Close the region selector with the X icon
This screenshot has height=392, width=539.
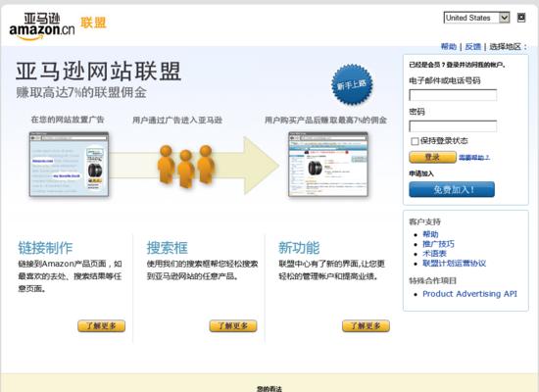[x=521, y=18]
